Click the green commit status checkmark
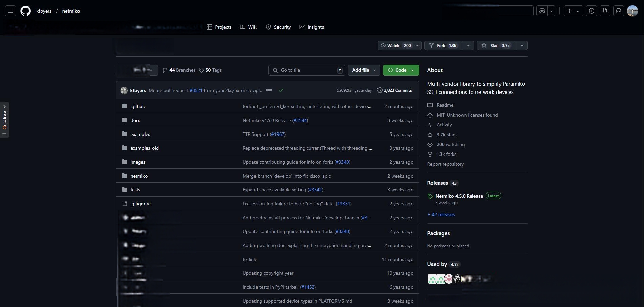This screenshot has width=644, height=307. click(281, 90)
